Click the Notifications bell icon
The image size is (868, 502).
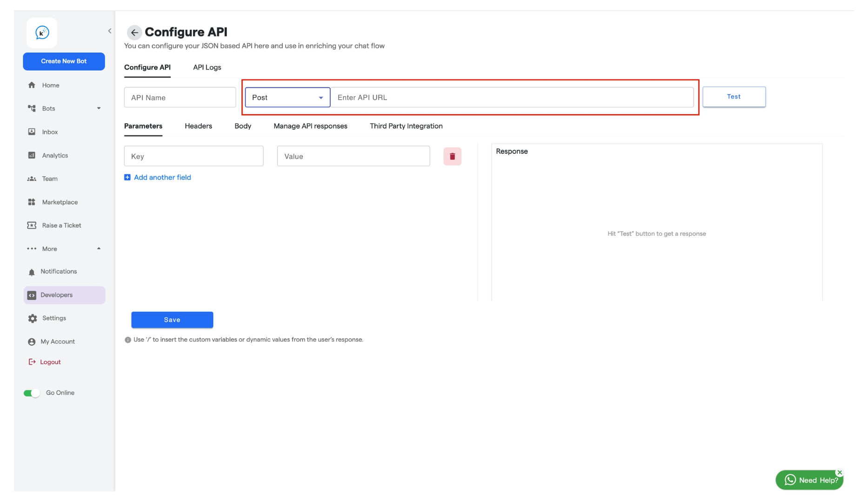[32, 272]
